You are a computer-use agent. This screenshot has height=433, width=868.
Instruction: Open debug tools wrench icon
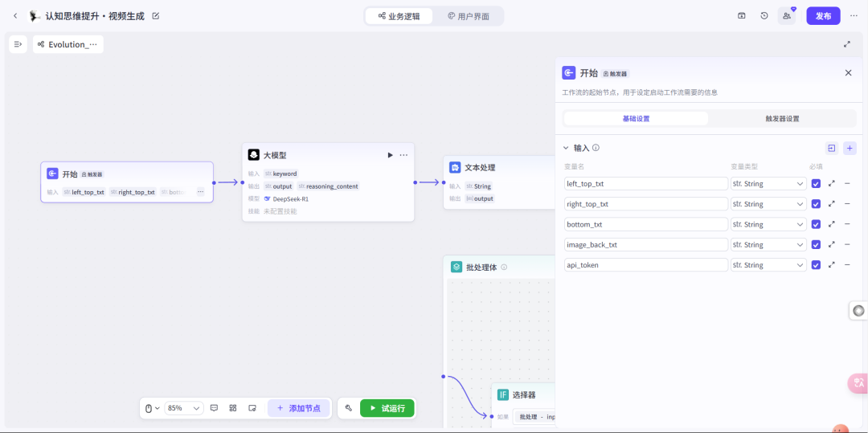tap(348, 408)
